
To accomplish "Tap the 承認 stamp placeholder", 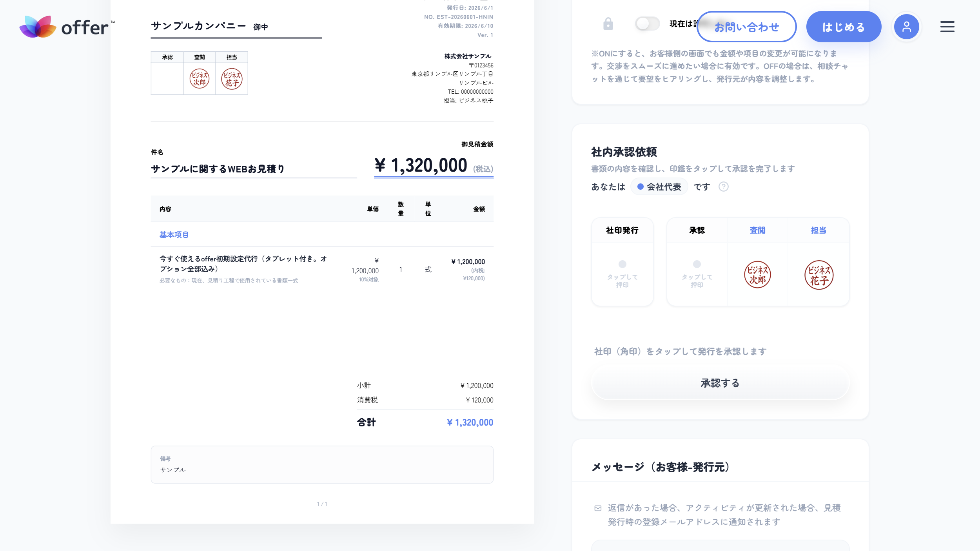I will 697,274.
